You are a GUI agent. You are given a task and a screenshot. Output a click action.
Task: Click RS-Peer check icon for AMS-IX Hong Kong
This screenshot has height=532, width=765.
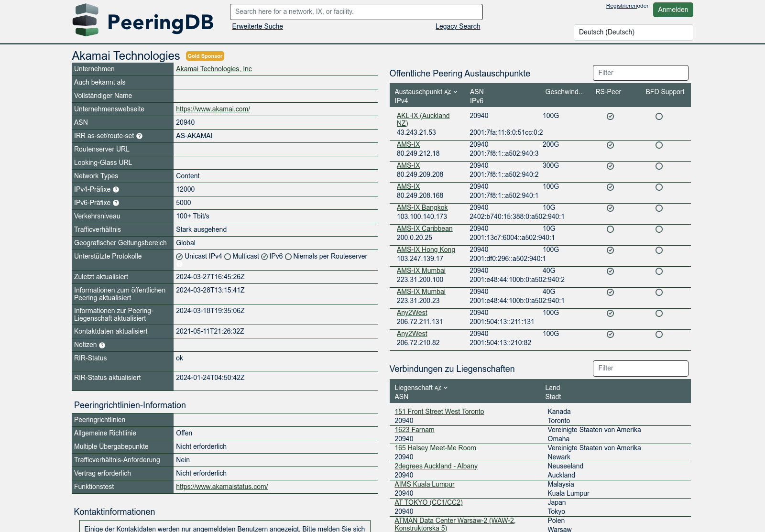coord(610,250)
